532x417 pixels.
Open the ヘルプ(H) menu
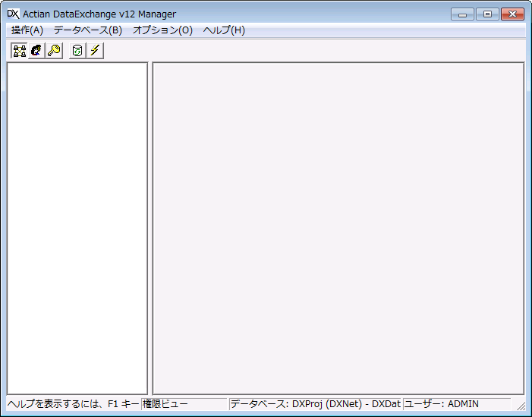(224, 30)
